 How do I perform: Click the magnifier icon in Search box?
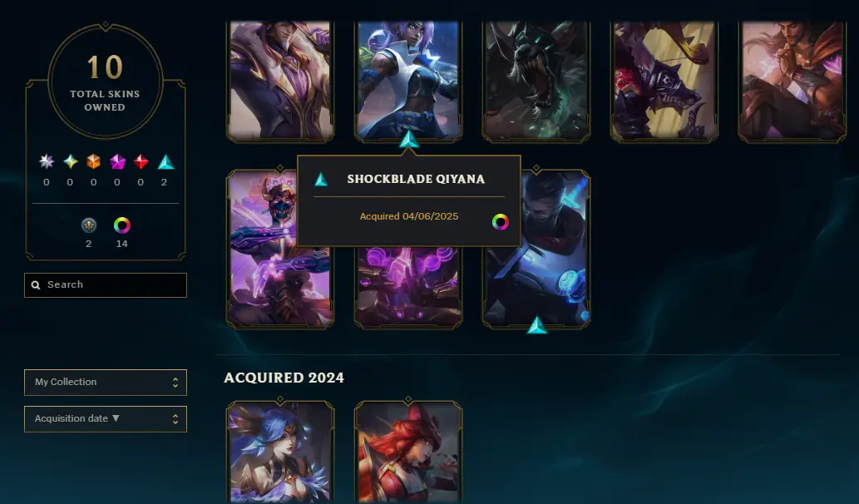36,285
